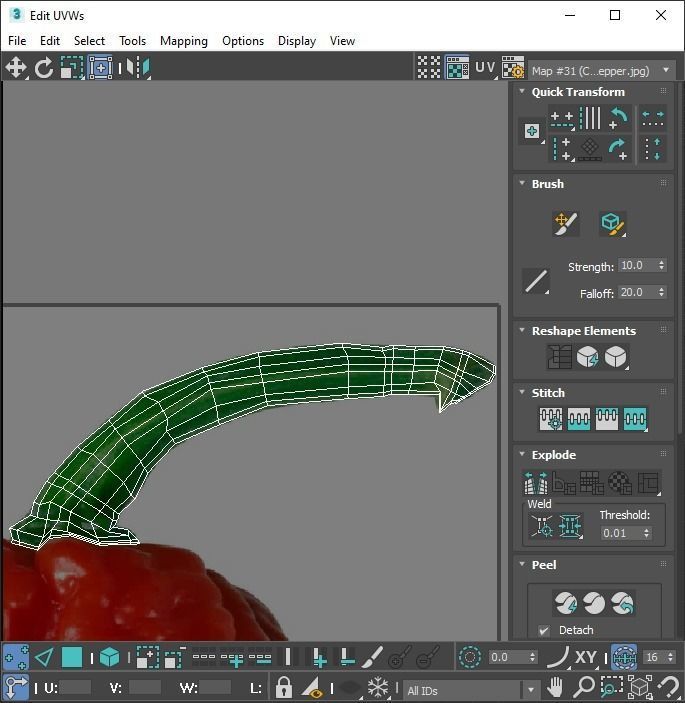Image resolution: width=685 pixels, height=703 pixels.
Task: Click the Reset Peel icon
Action: 622,603
